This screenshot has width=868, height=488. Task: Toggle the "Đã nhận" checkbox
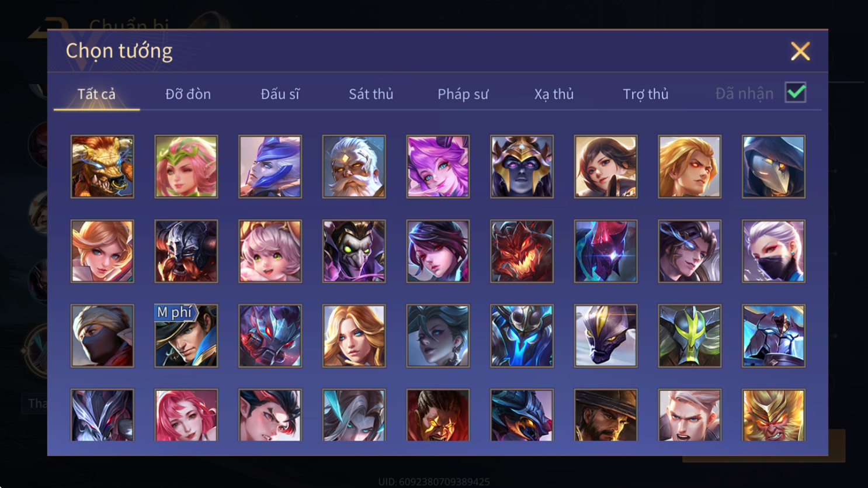click(796, 92)
